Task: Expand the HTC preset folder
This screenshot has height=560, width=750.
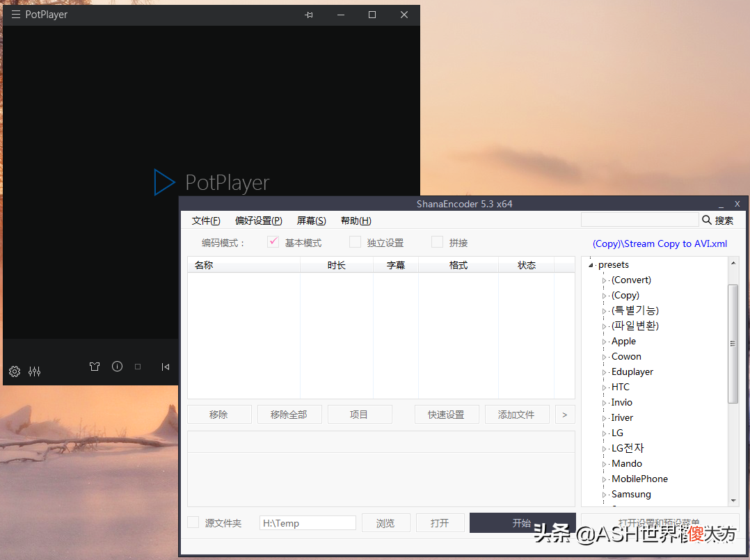Action: pyautogui.click(x=604, y=388)
